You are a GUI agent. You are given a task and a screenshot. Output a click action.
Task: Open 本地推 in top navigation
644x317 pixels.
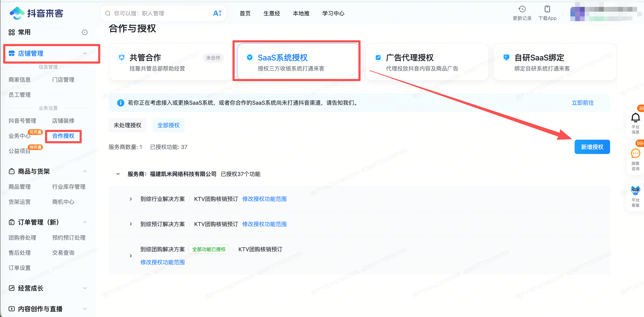[301, 13]
